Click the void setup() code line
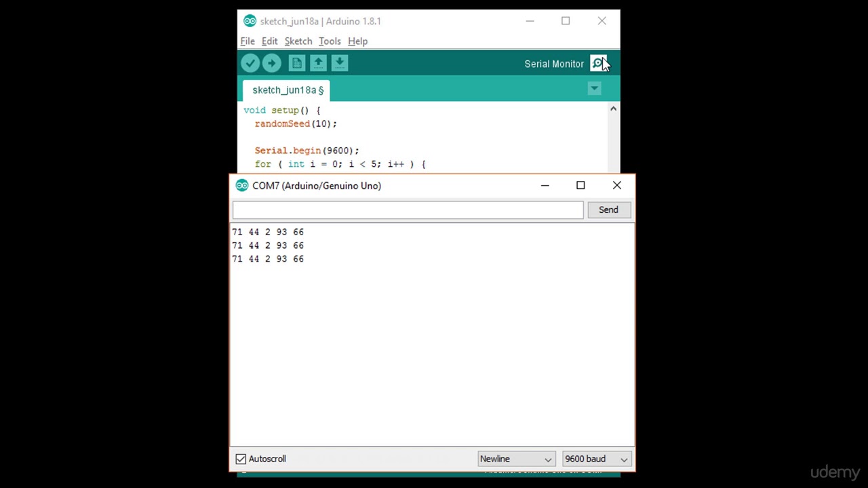This screenshot has height=488, width=868. (282, 110)
